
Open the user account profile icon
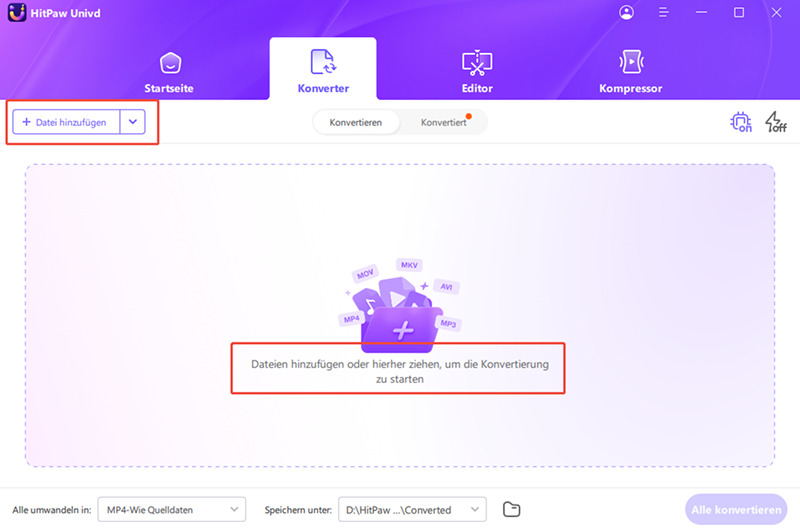click(x=627, y=13)
